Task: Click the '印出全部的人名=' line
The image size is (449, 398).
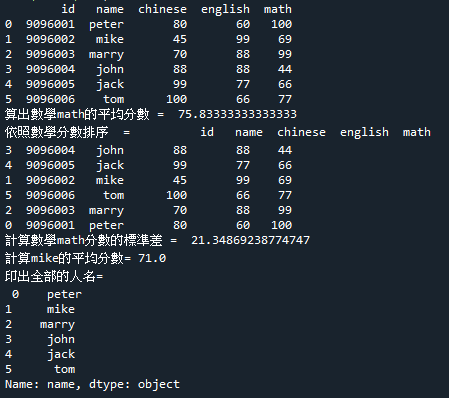Action: 54,276
